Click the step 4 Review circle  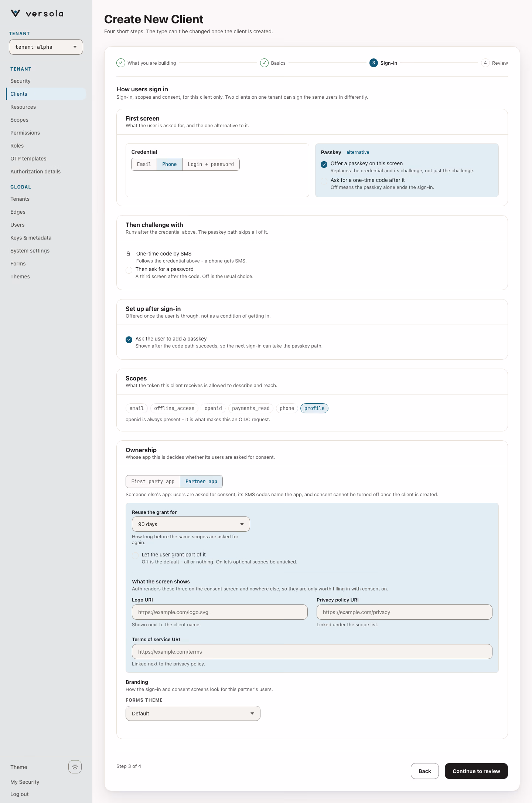click(485, 63)
